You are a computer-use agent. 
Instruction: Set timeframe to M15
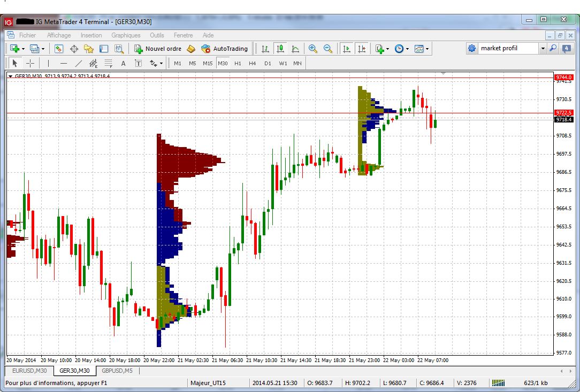(208, 63)
